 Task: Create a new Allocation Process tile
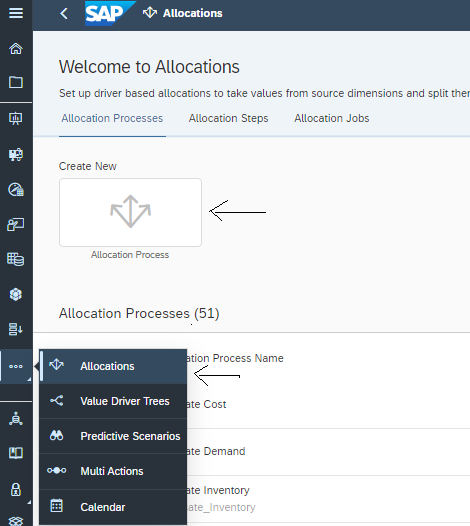point(130,212)
